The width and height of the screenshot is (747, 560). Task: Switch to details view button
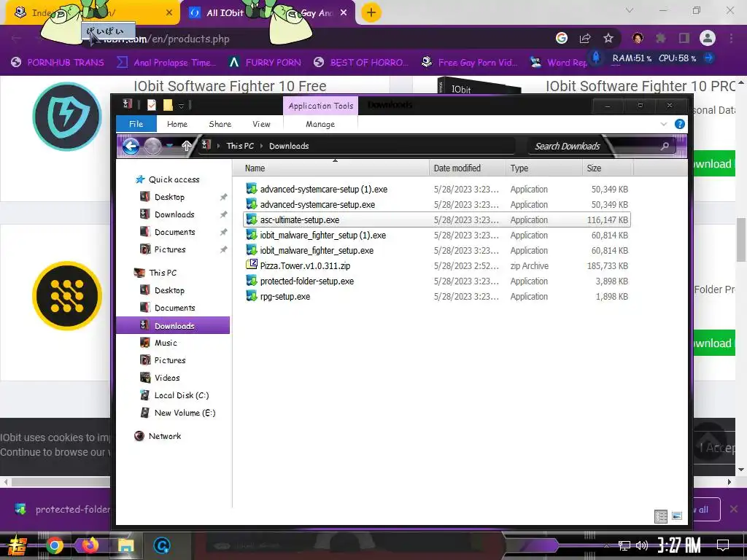coord(661,516)
